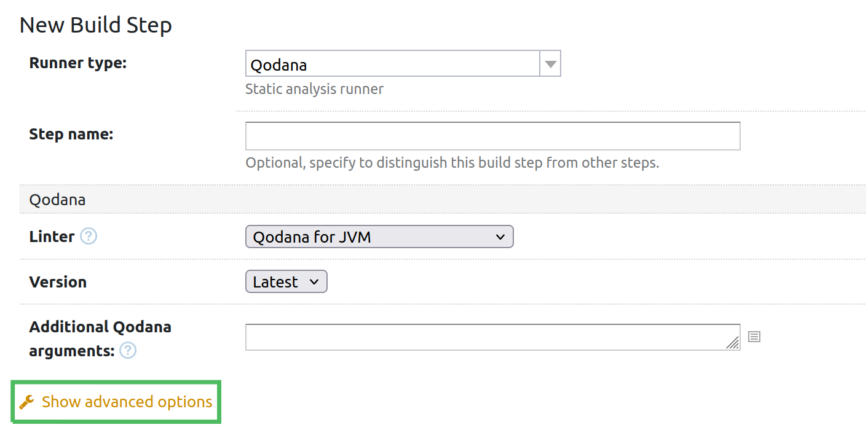Screen dimensions: 868x430
Task: Select a different linter from the Linter combo box
Action: point(379,237)
